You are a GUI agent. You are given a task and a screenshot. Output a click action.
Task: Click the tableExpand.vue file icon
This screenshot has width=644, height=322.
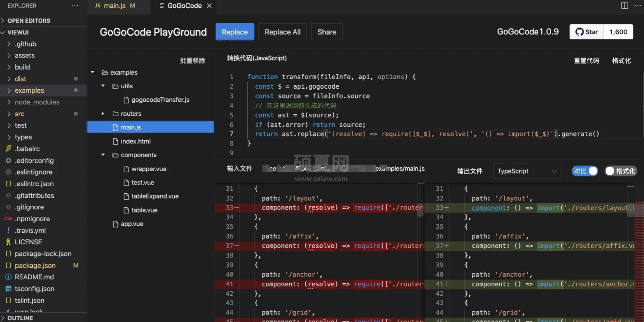point(127,196)
